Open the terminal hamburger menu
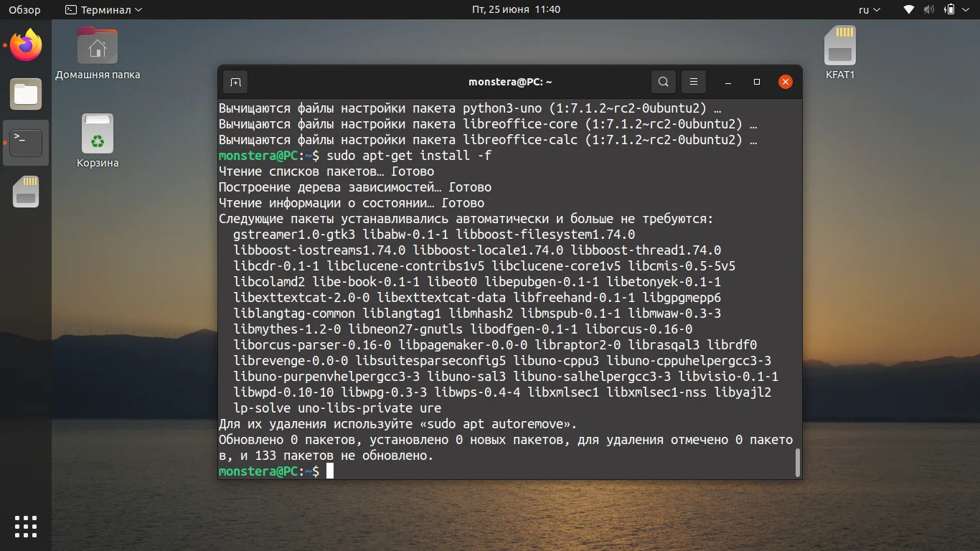Screen dimensions: 980x551 (x=694, y=82)
